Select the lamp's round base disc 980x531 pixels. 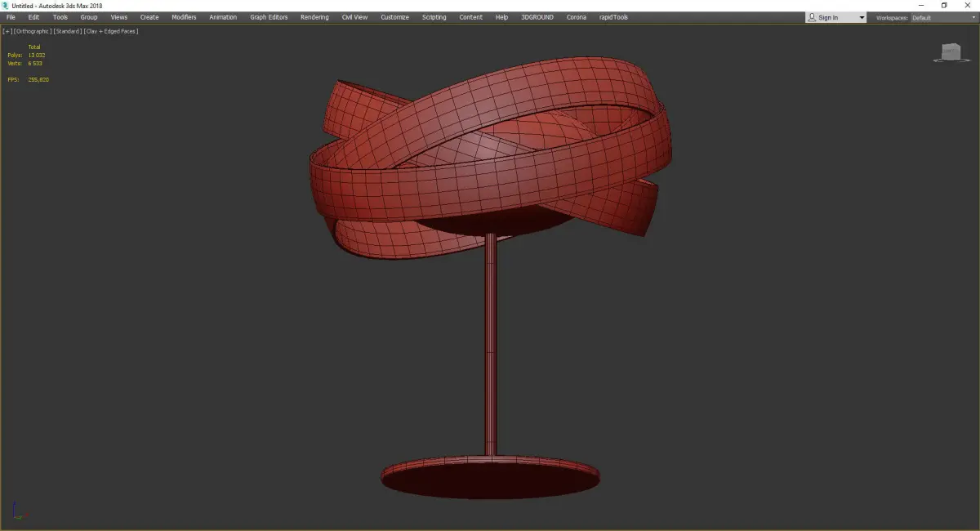pos(490,477)
